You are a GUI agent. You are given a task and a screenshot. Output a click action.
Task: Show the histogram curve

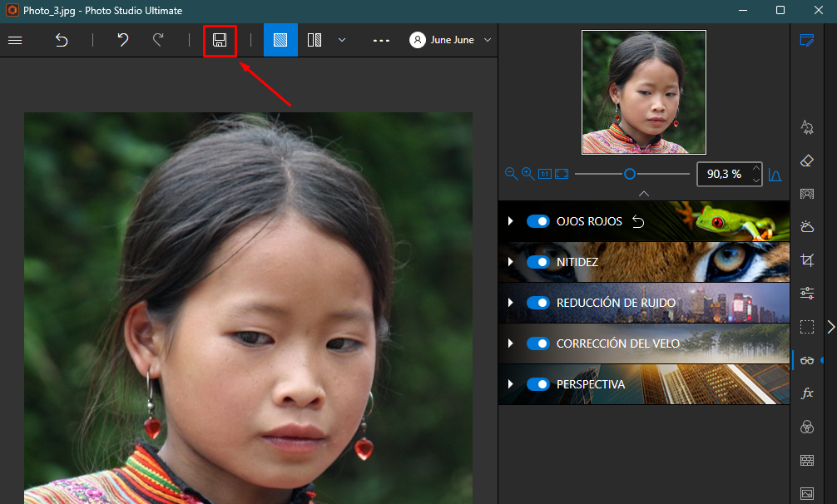(775, 175)
